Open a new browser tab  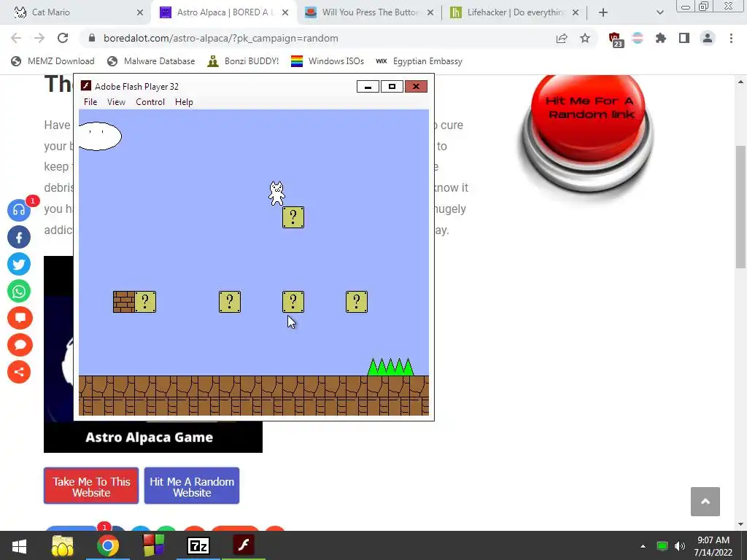pos(603,12)
